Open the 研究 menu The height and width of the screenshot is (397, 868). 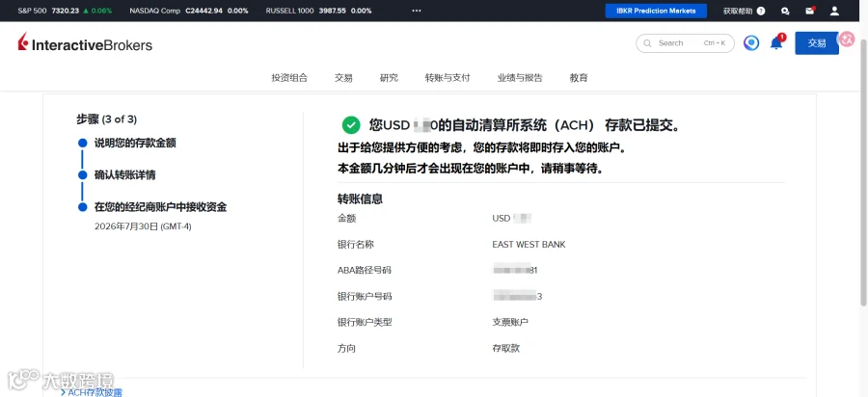[x=390, y=78]
